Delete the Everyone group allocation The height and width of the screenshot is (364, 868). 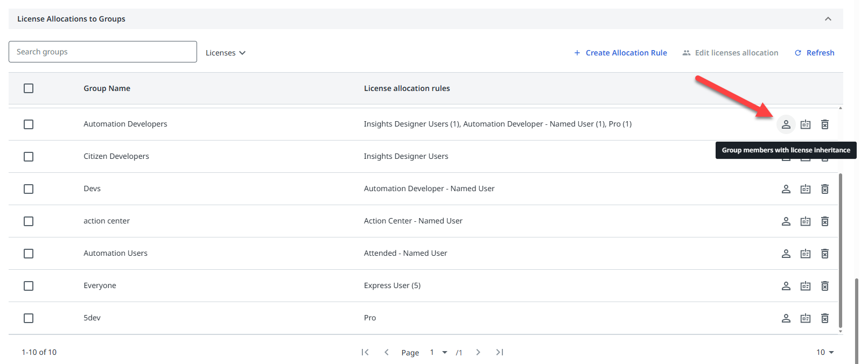click(x=824, y=286)
